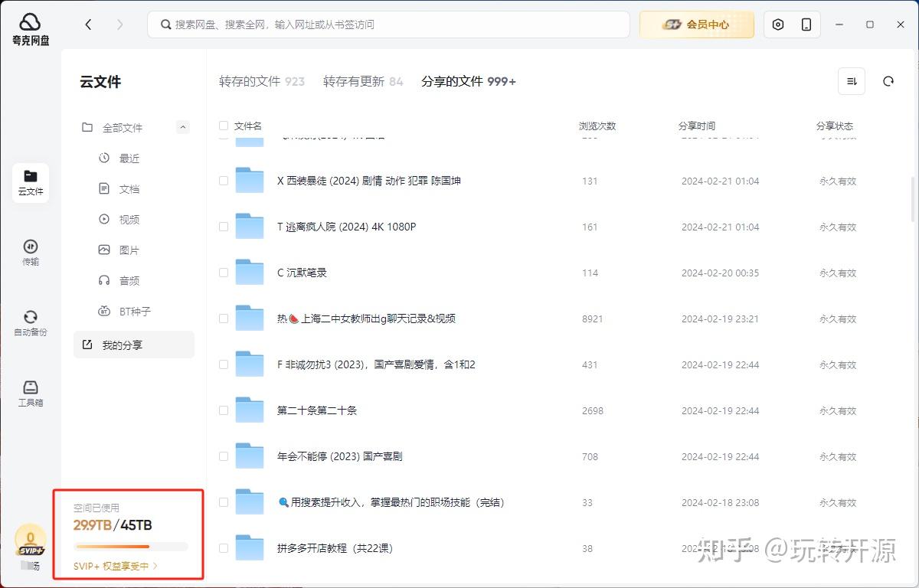The width and height of the screenshot is (919, 588).
Task: Open the hexagon settings icon
Action: coord(778,24)
